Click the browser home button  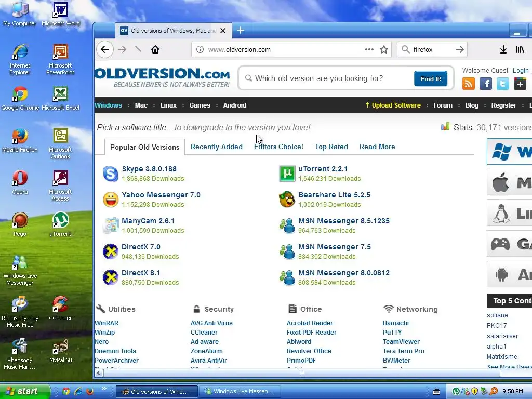(x=155, y=49)
